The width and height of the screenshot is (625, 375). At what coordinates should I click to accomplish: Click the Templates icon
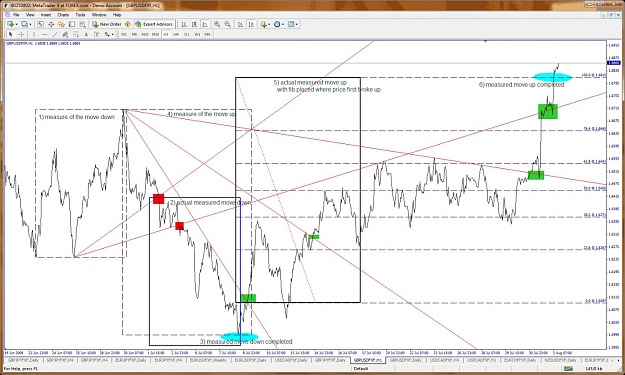pyautogui.click(x=291, y=24)
